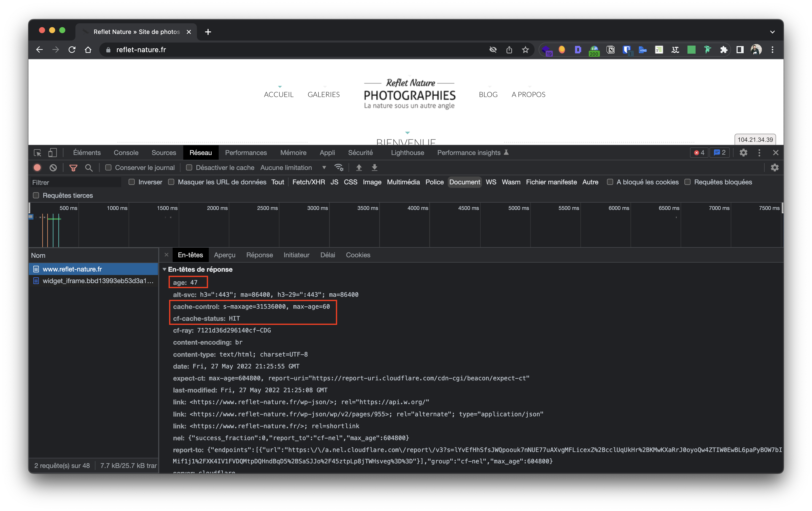Import HAR file upload icon
This screenshot has height=511, width=812.
point(359,168)
